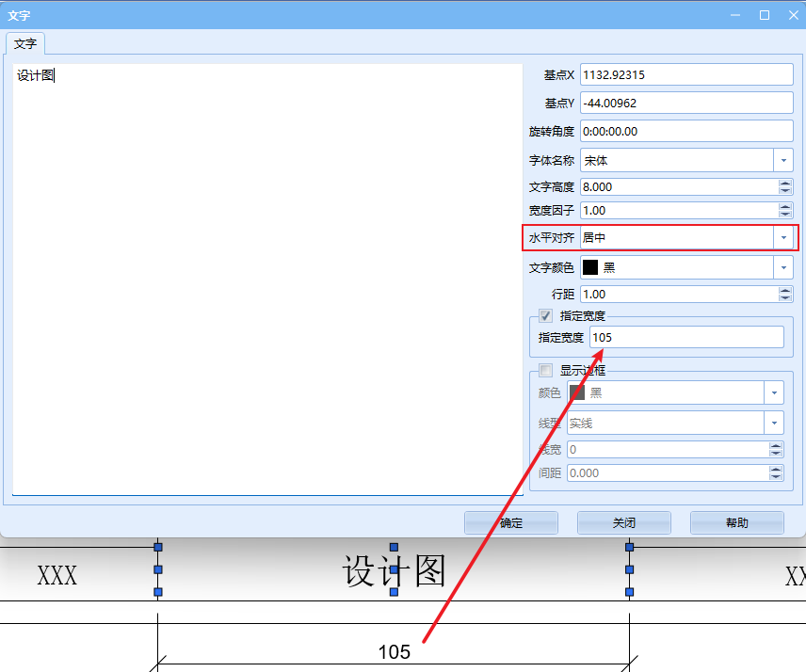Expand the 文字颜色 color dropdown

(x=783, y=268)
